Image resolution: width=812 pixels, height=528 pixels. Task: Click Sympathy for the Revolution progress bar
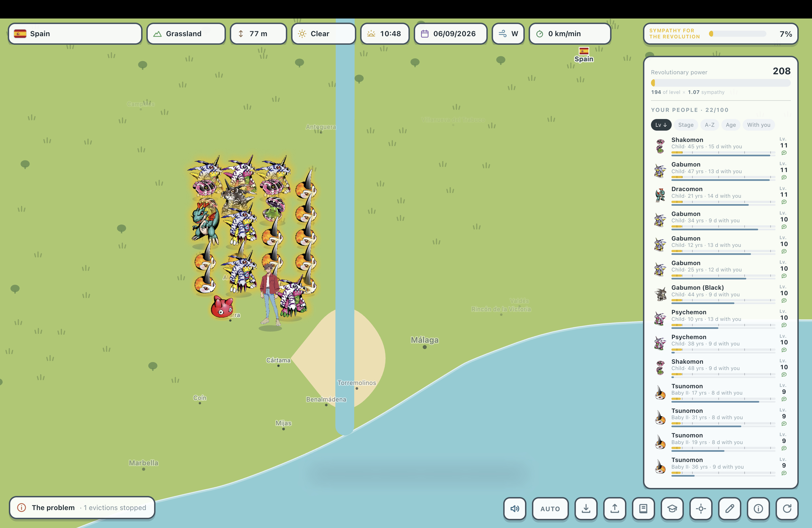coord(738,34)
